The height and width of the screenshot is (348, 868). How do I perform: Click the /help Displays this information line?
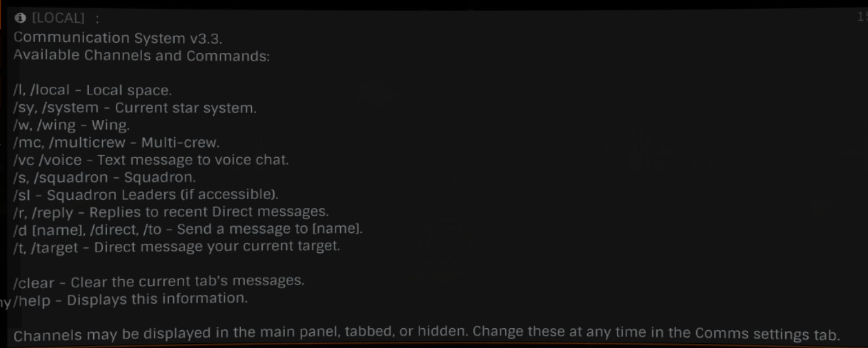(130, 300)
